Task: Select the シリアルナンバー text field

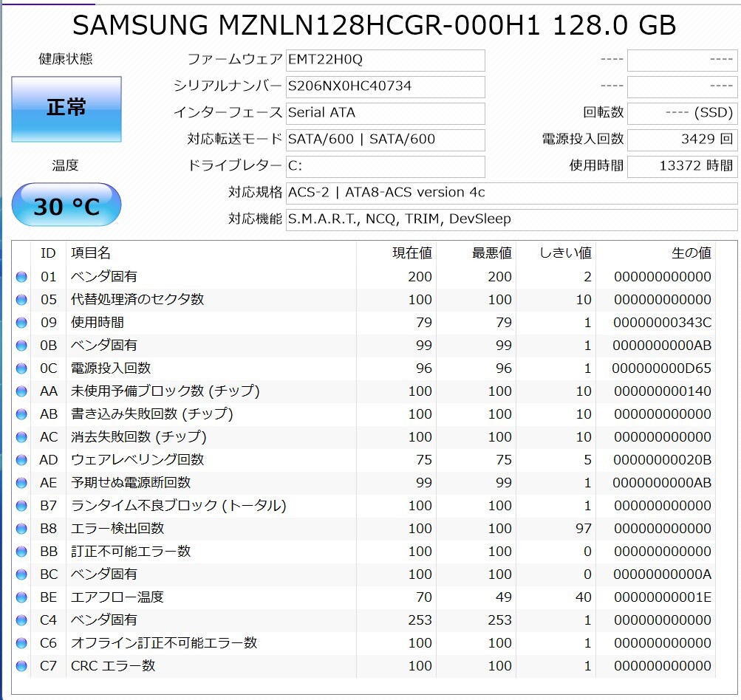Action: tap(384, 86)
